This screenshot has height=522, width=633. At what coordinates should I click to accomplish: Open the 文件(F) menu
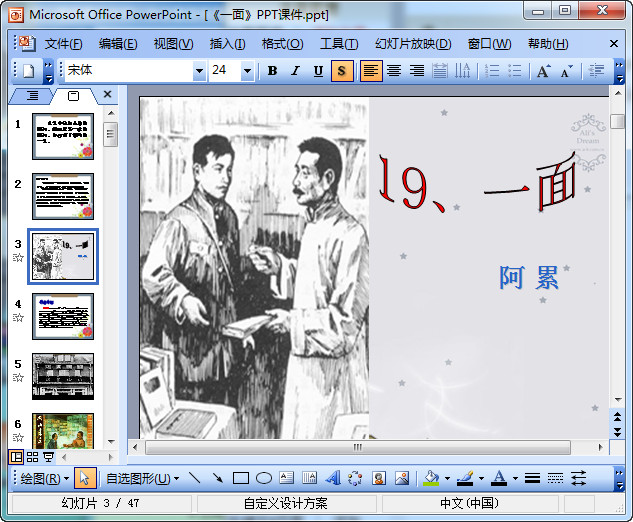pos(63,44)
